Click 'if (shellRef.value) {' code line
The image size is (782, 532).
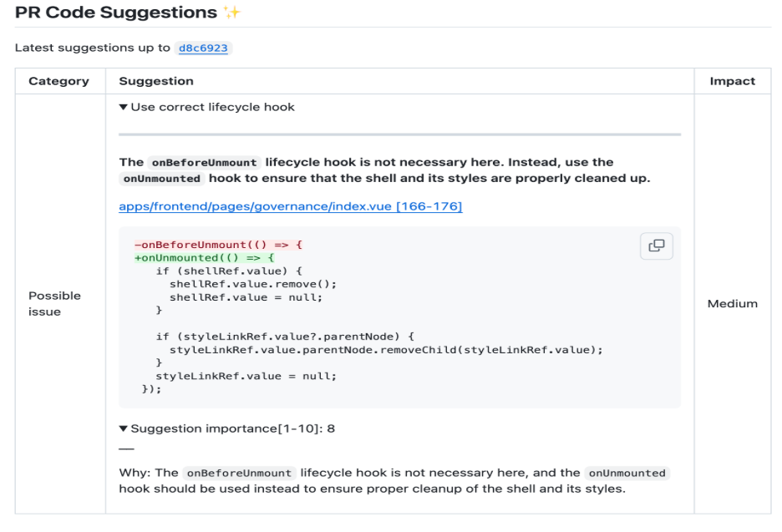[229, 271]
